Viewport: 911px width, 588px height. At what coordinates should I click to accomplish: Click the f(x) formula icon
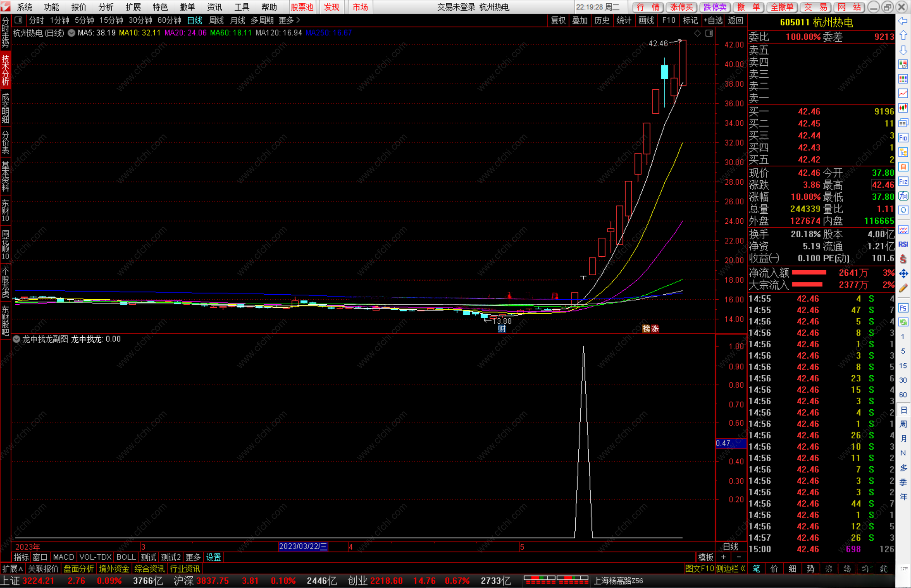point(903,196)
